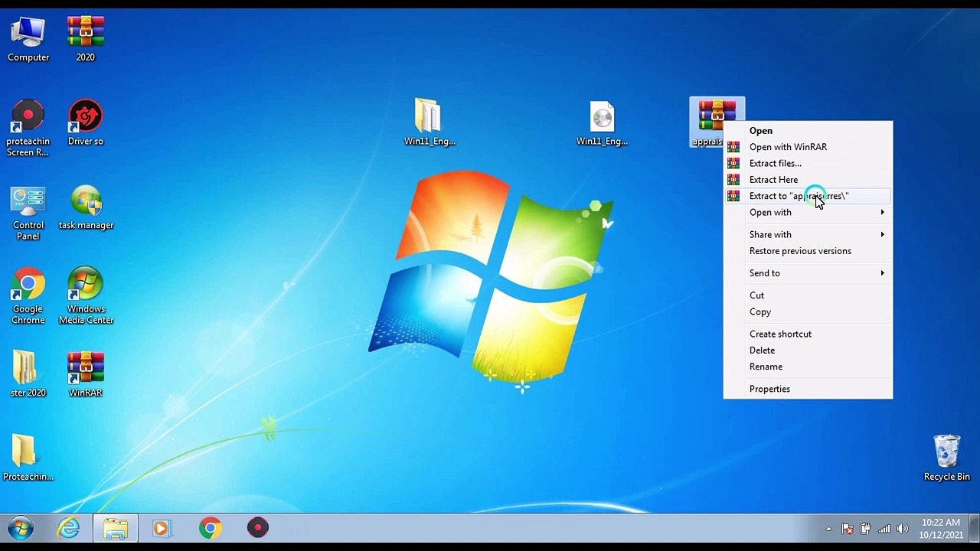The height and width of the screenshot is (551, 980).
Task: Open Chrome from the taskbar
Action: pyautogui.click(x=210, y=528)
